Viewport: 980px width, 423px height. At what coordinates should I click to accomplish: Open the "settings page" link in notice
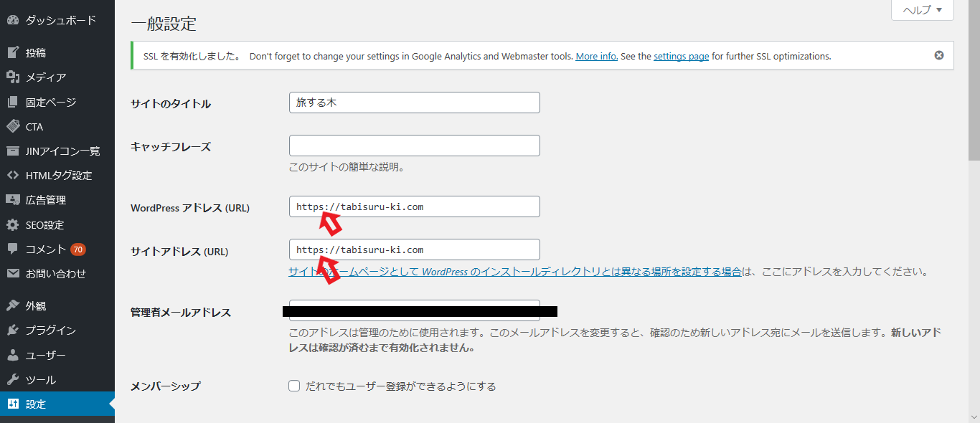click(x=681, y=56)
